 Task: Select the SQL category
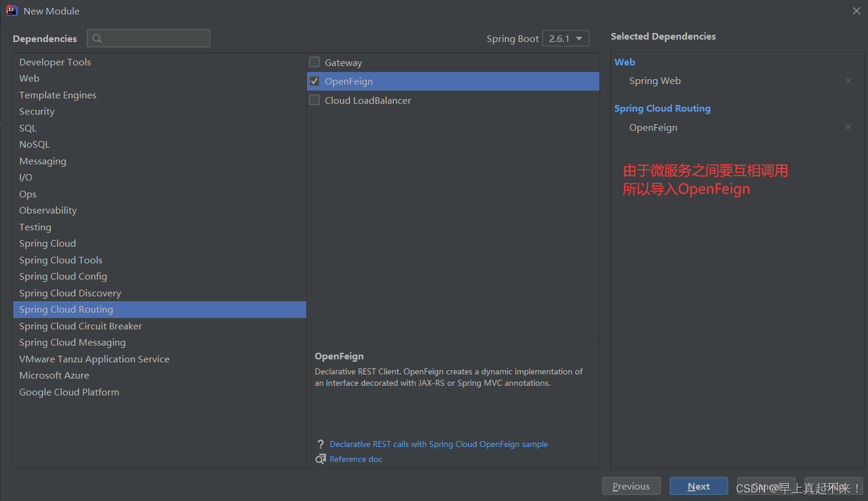(159, 128)
